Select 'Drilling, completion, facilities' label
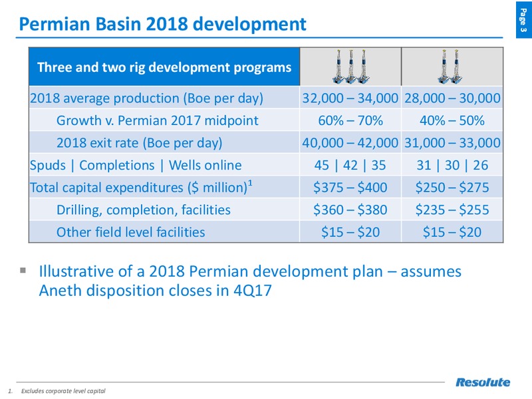The height and width of the screenshot is (399, 532). tap(144, 210)
